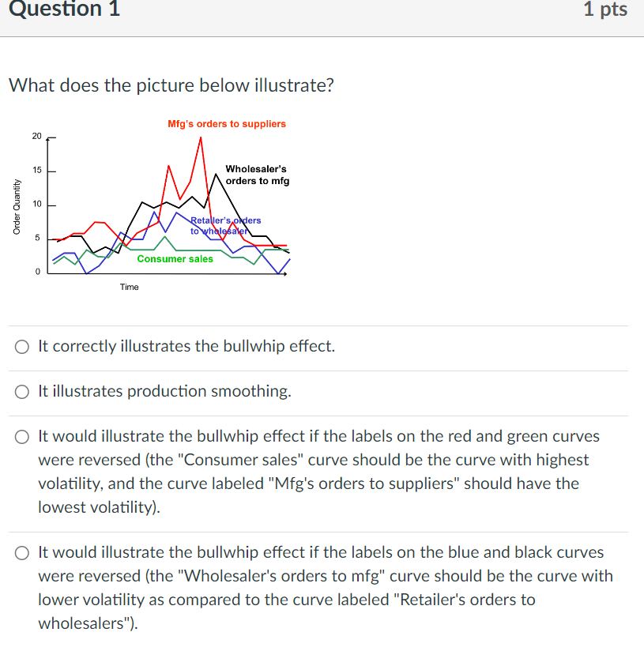
Task: Click the "Question 1" heading
Action: click(64, 11)
